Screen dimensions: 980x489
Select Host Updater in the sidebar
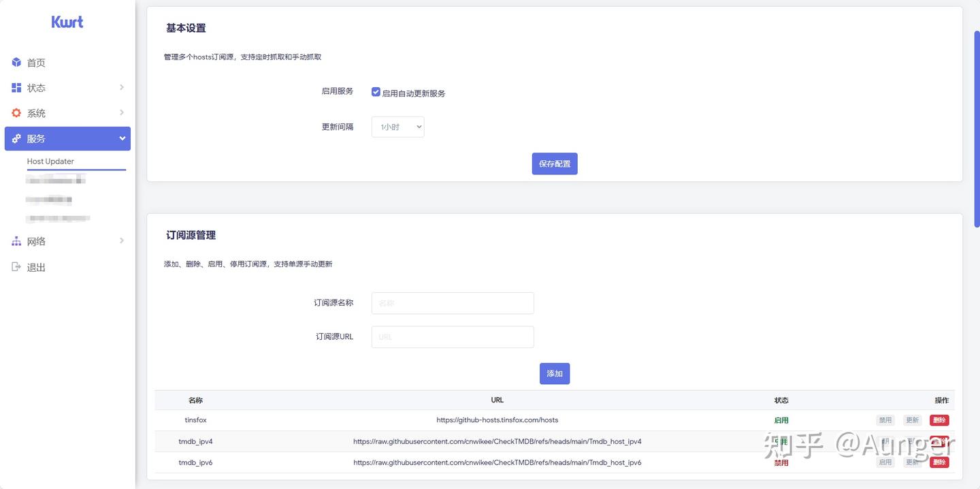[x=50, y=161]
